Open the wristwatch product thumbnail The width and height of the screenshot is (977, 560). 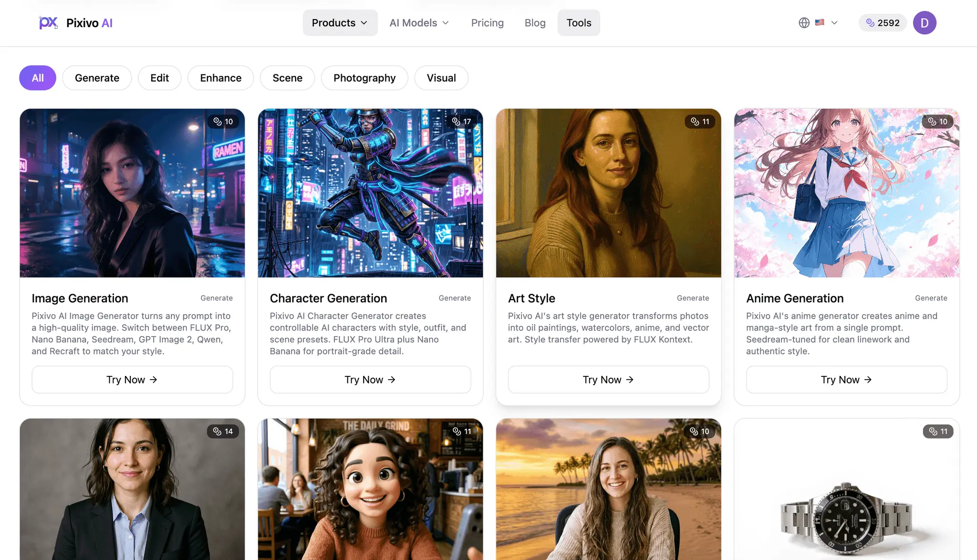846,489
